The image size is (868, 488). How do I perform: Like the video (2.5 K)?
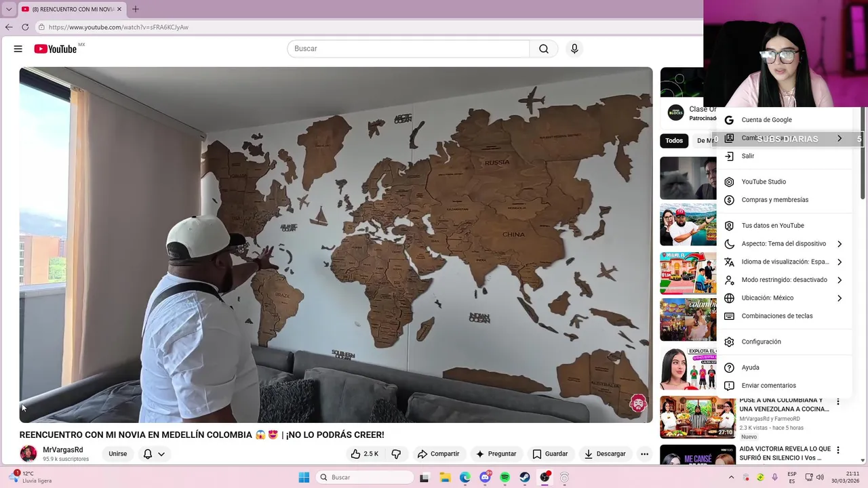click(365, 454)
